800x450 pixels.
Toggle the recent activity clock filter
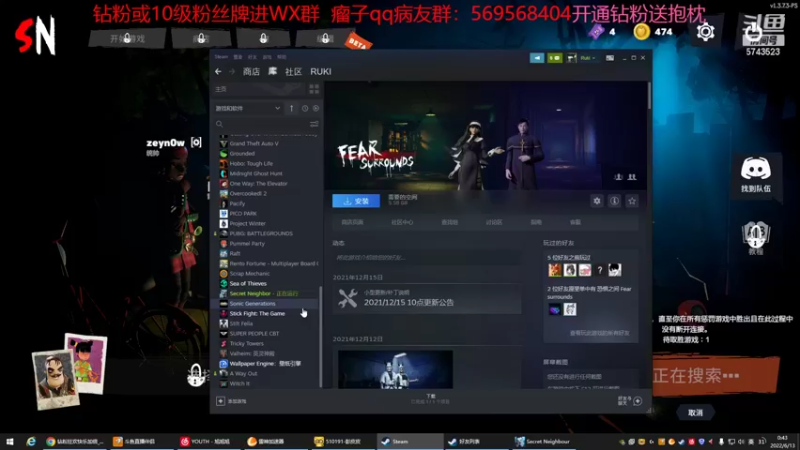(305, 108)
